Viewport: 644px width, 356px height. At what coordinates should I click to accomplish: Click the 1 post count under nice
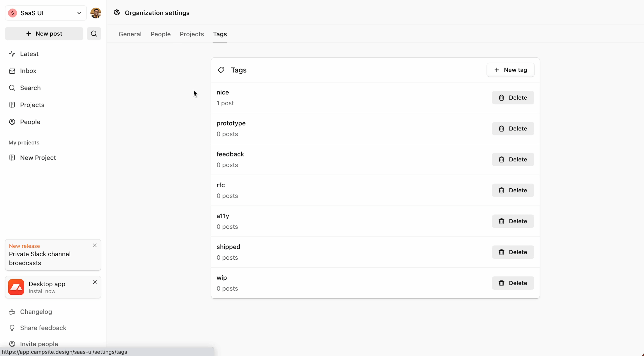(x=225, y=103)
